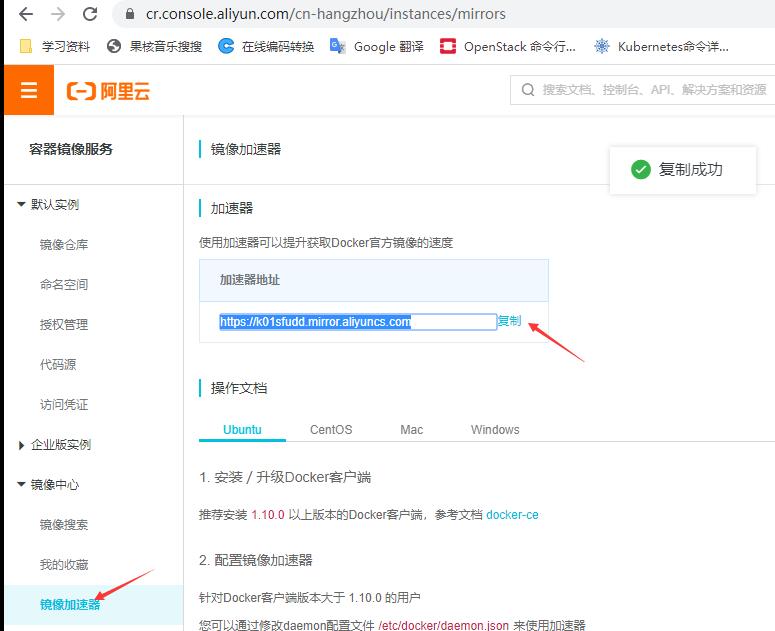This screenshot has height=631, width=775.
Task: Click the 复制 copy link
Action: pos(509,321)
